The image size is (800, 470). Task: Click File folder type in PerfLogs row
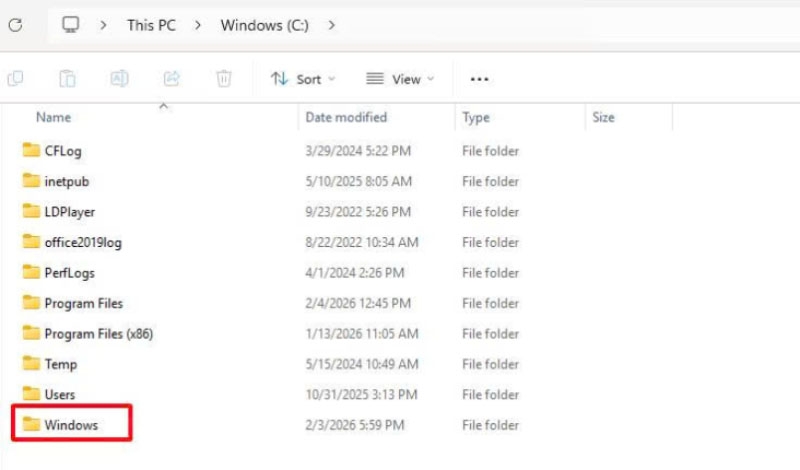pos(490,273)
